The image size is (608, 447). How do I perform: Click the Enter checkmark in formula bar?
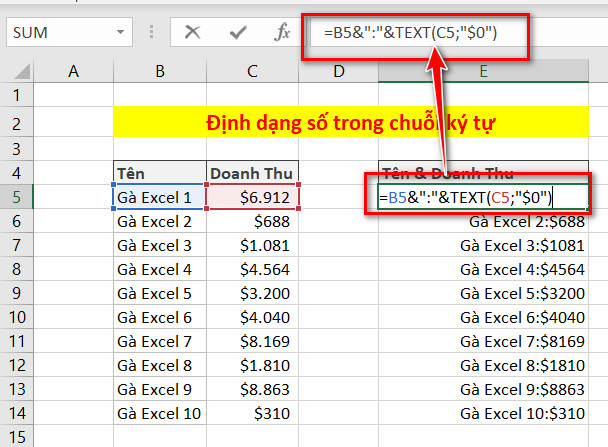click(237, 32)
